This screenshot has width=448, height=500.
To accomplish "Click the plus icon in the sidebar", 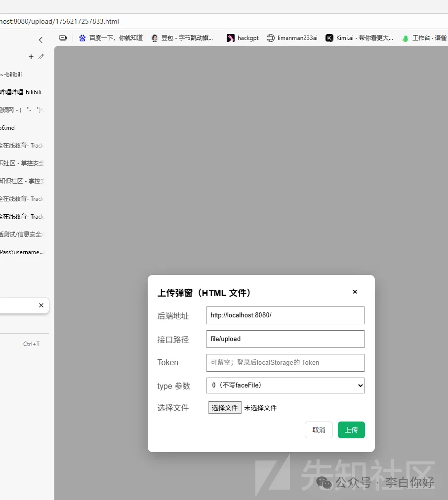I will coord(31,57).
